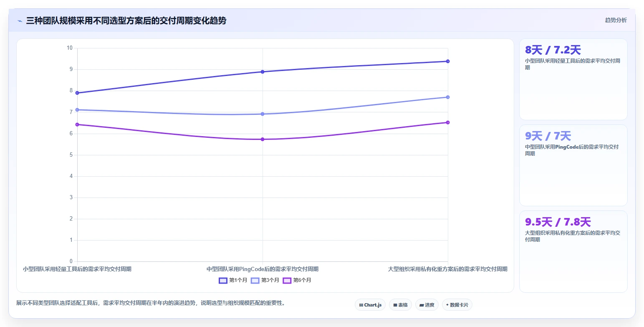Click the 第1个月 point for the small team
The width and height of the screenshot is (644, 327).
[x=77, y=93]
